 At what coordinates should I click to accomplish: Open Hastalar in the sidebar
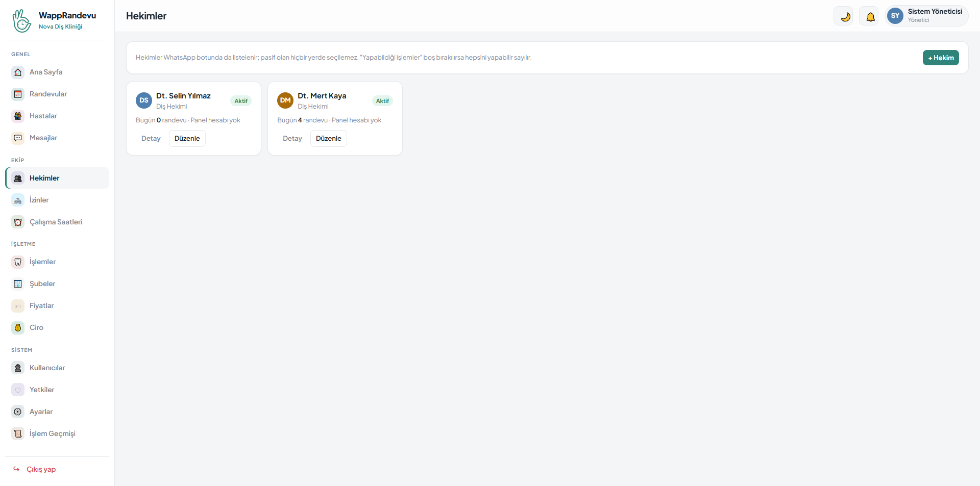click(x=57, y=116)
